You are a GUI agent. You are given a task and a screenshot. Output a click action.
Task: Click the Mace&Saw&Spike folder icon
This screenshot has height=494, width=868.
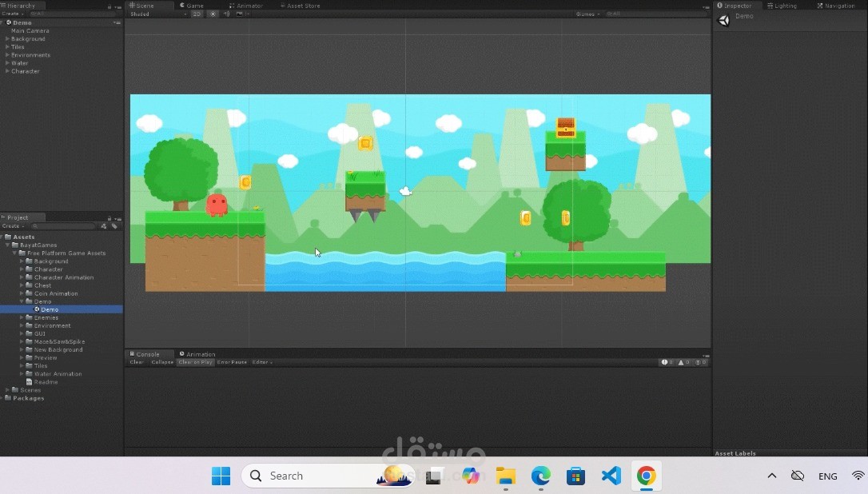30,341
